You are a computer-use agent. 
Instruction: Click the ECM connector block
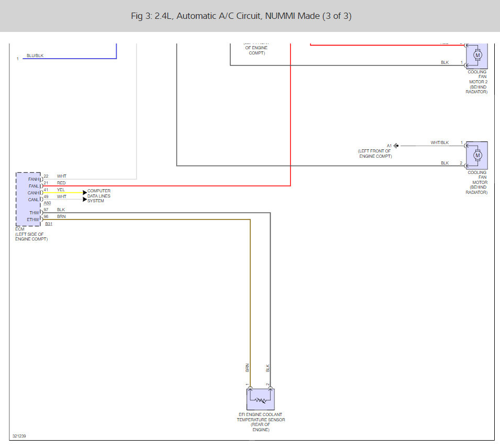pyautogui.click(x=28, y=199)
